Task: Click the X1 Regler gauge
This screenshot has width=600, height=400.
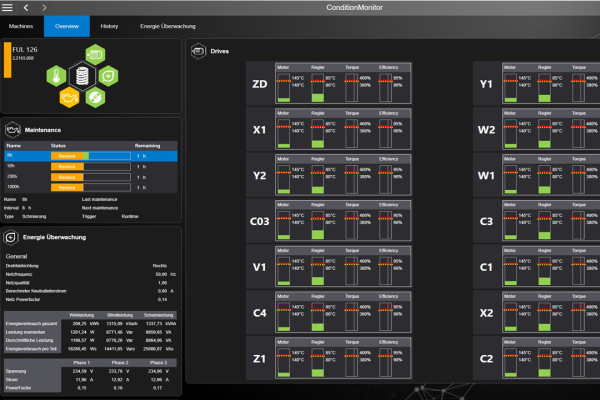Action: point(318,134)
